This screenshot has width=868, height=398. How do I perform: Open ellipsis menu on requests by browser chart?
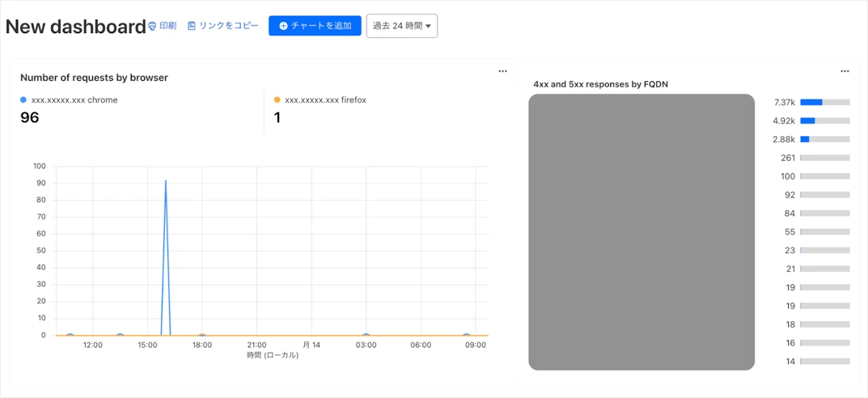tap(502, 71)
